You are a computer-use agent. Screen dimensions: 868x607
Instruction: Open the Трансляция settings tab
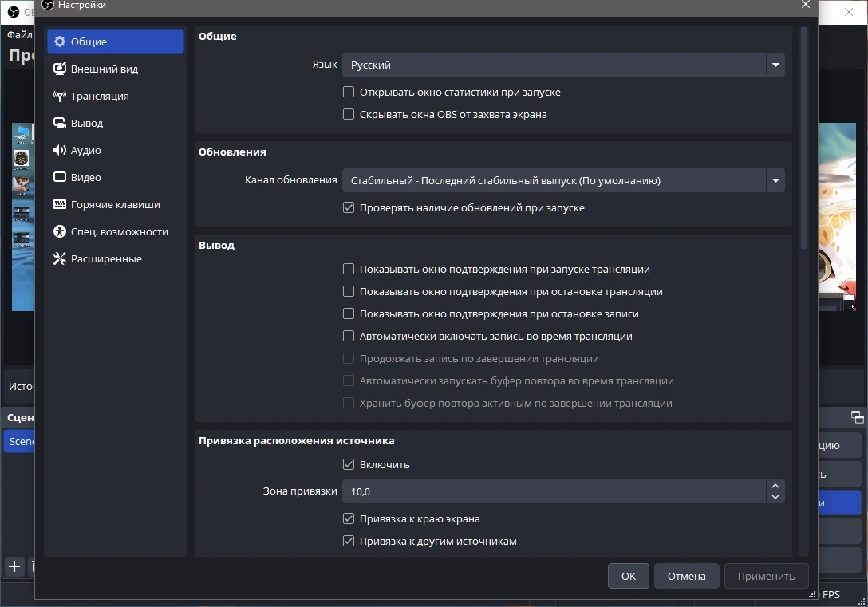pos(116,96)
